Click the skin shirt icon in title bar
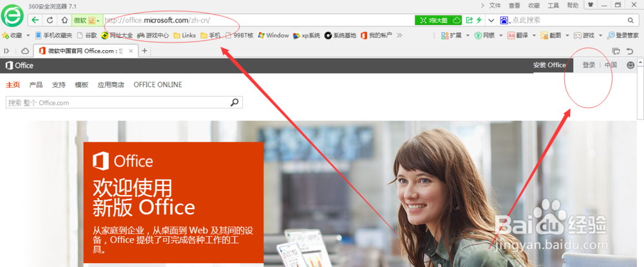This screenshot has width=644, height=267. (591, 5)
